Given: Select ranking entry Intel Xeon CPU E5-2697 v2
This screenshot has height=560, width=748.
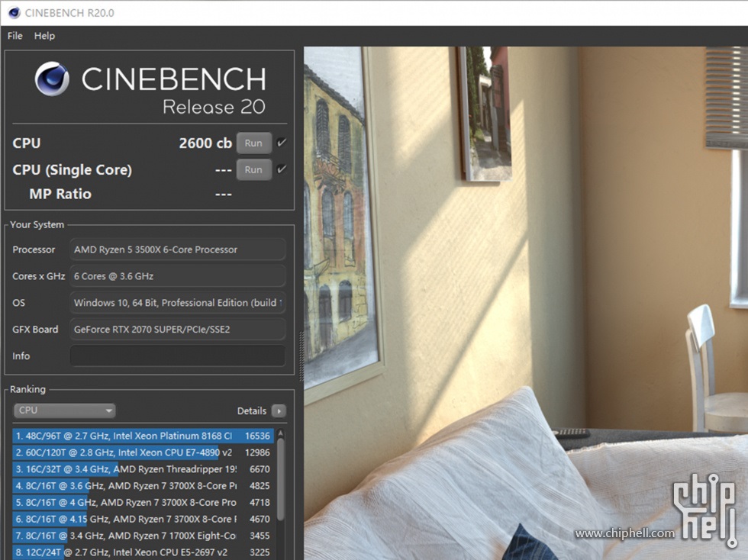Looking at the screenshot, I should pyautogui.click(x=143, y=552).
